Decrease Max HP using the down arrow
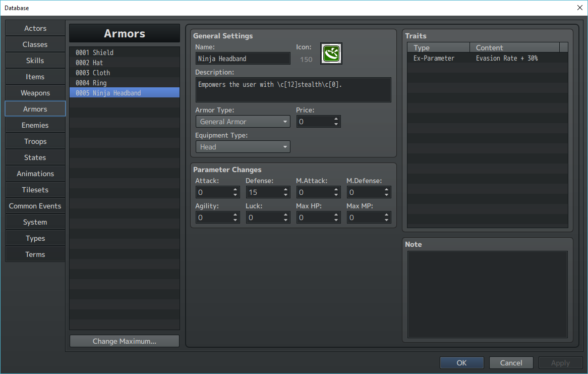The image size is (588, 374). (x=336, y=220)
